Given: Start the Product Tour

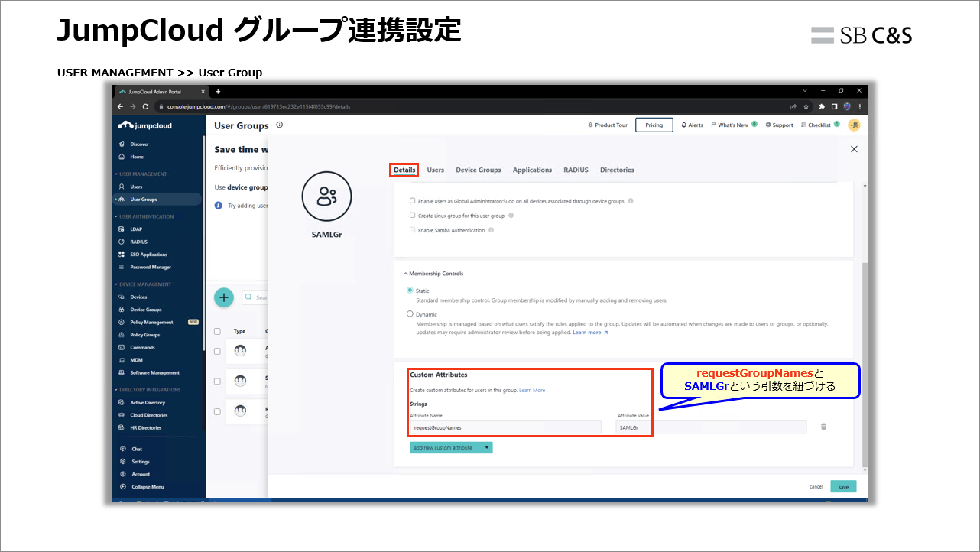Looking at the screenshot, I should pos(608,125).
